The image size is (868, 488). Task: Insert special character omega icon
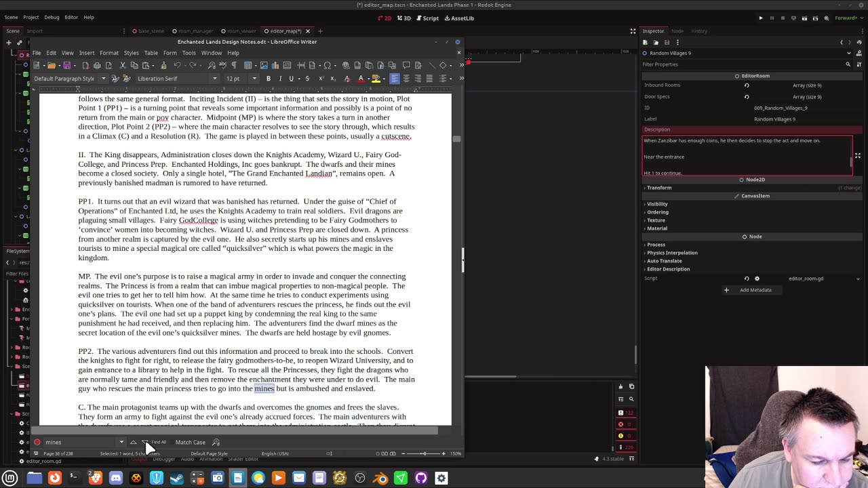[328, 65]
